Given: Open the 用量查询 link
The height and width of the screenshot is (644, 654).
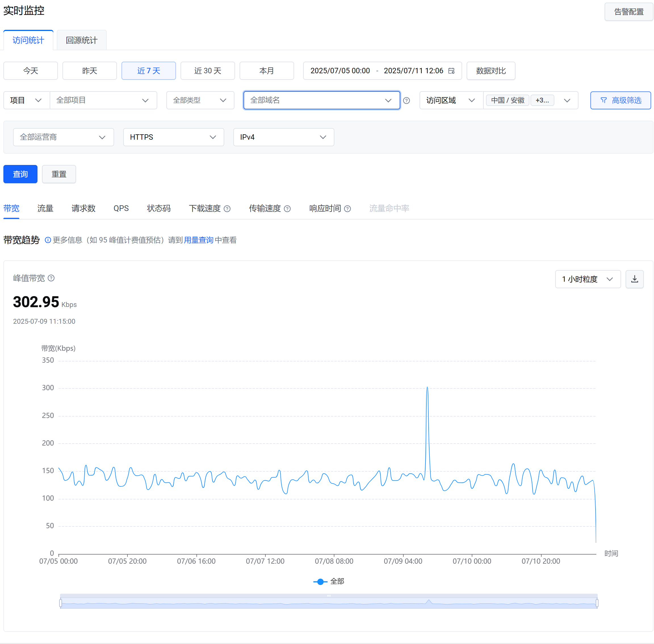Looking at the screenshot, I should click(x=198, y=240).
